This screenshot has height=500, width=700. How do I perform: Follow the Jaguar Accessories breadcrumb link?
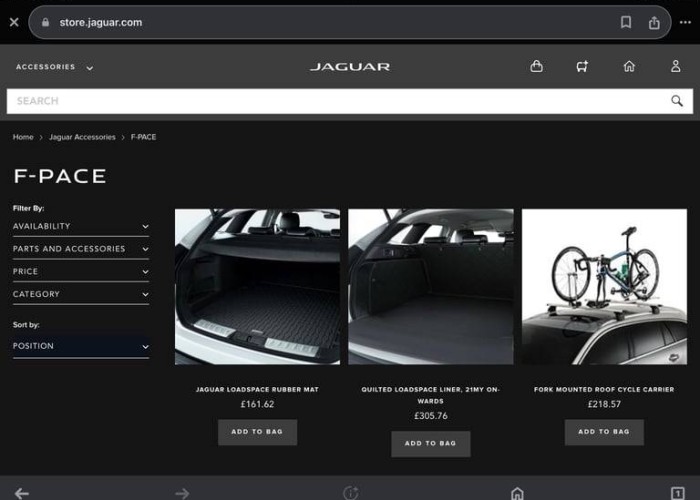pyautogui.click(x=82, y=137)
